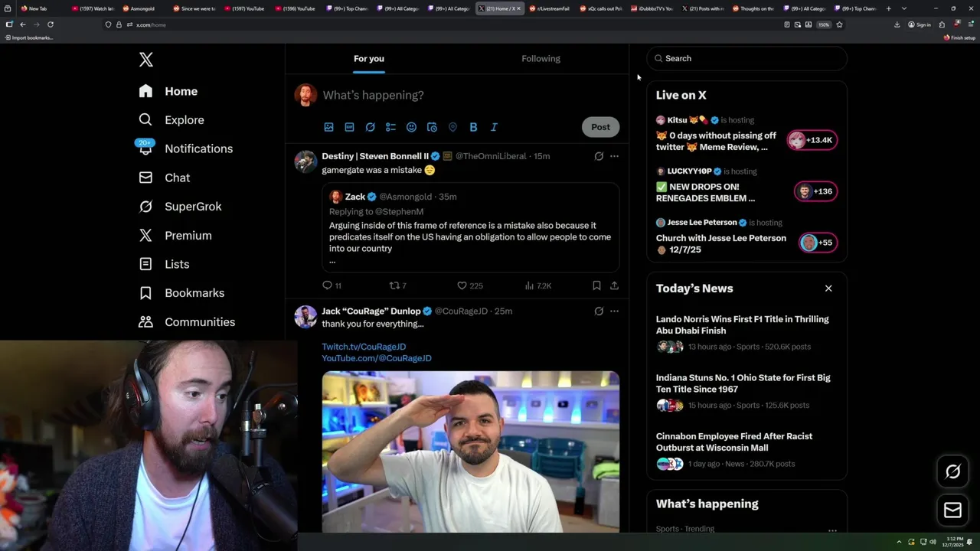This screenshot has width=980, height=551.
Task: Repost Destiny's post with 7 reposts
Action: click(397, 285)
